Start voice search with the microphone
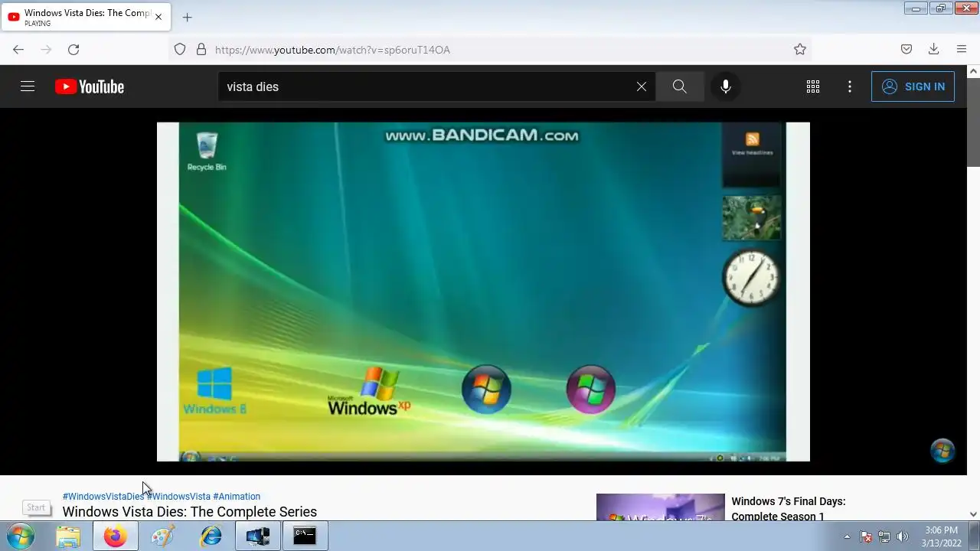Viewport: 980px width, 551px height. coord(726,86)
